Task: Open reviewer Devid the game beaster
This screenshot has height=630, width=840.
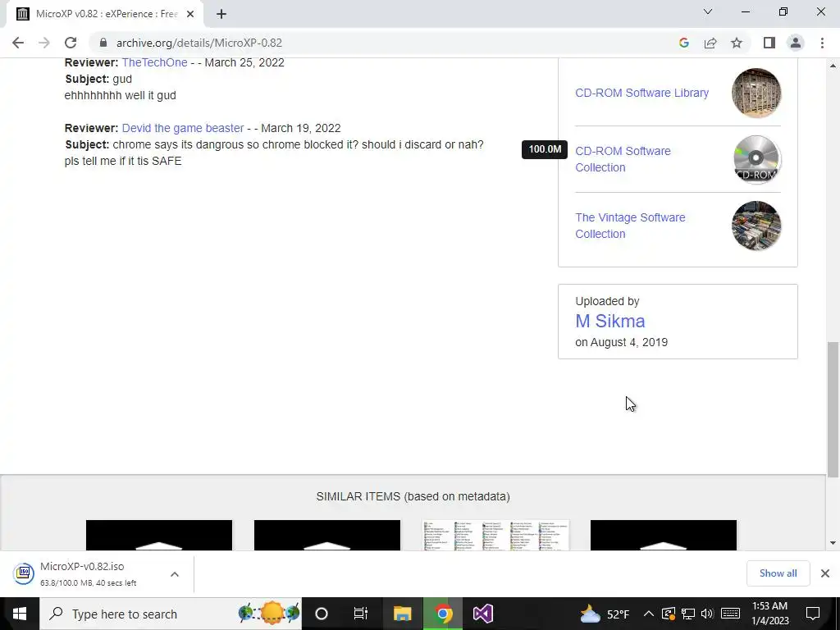Action: click(183, 128)
